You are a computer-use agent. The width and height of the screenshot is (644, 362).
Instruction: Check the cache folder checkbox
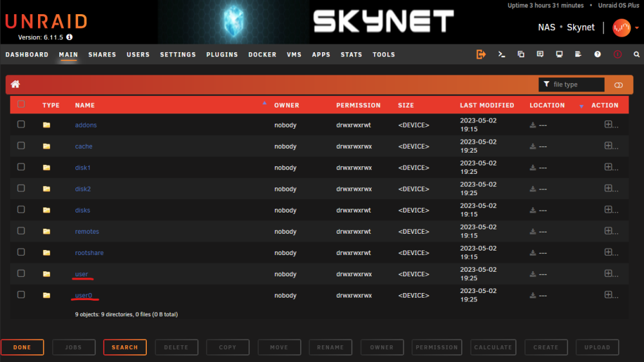tap(21, 146)
